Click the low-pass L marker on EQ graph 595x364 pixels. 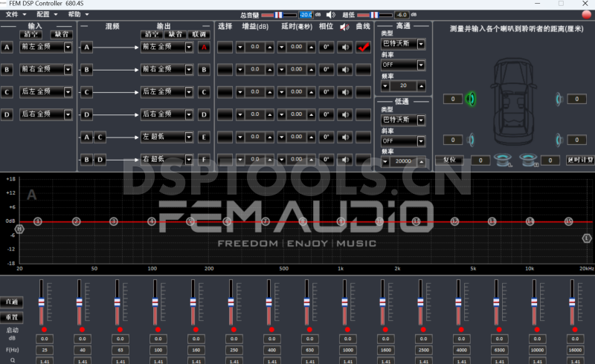(x=587, y=238)
